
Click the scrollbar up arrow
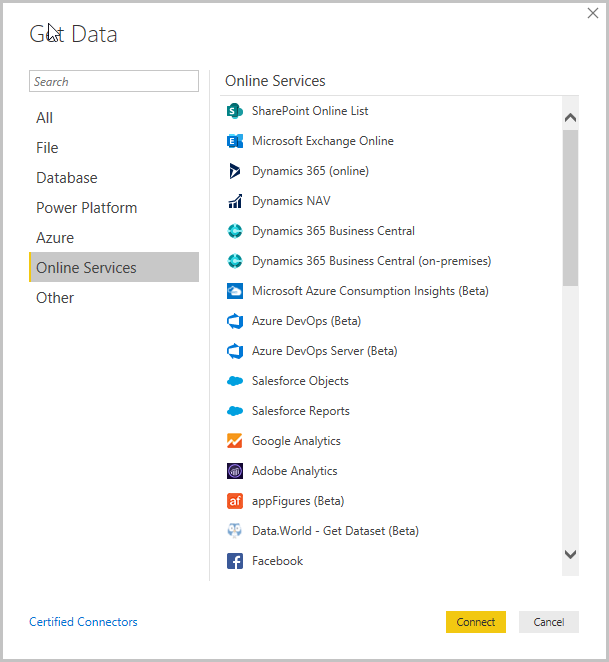pos(570,117)
